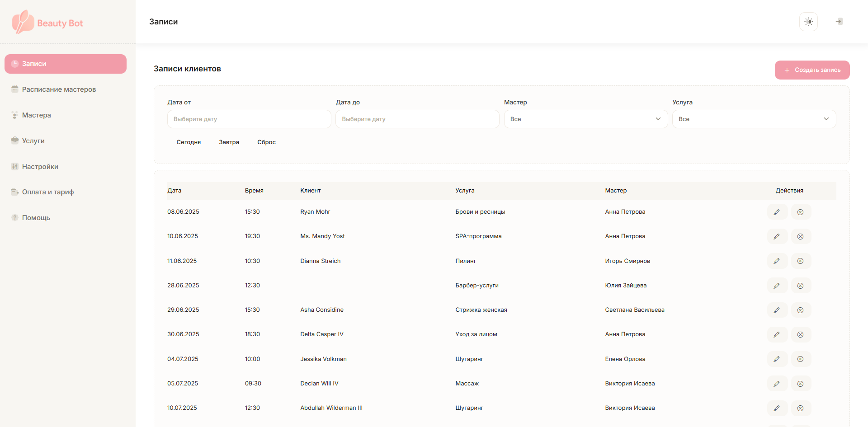The image size is (868, 427).
Task: Edit the Delta Casper IV record
Action: (x=777, y=334)
